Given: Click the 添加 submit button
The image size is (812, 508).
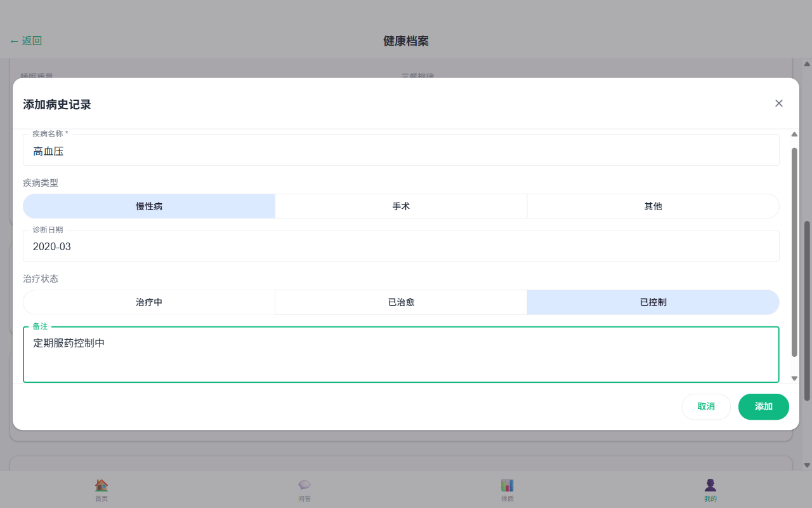Looking at the screenshot, I should [763, 407].
